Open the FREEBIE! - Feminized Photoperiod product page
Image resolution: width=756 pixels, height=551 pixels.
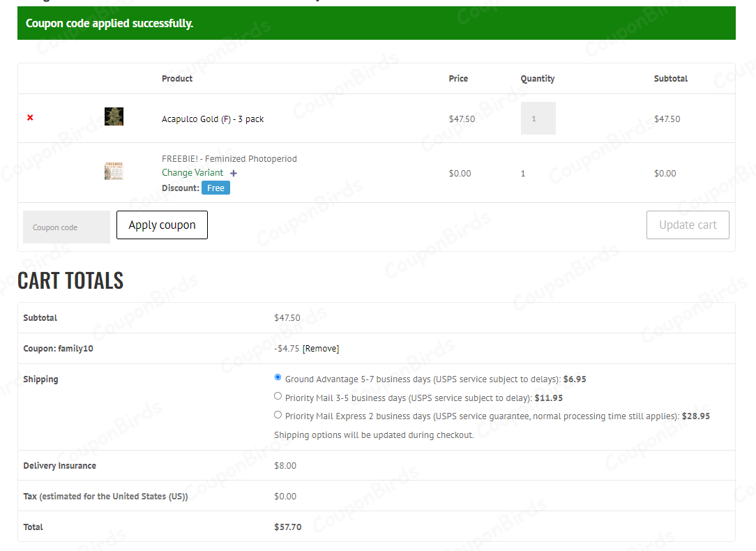229,158
